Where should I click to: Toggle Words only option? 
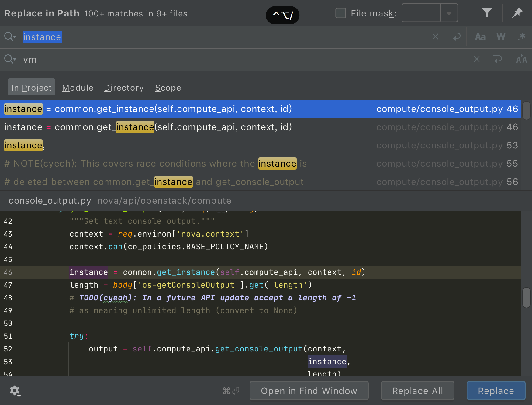[501, 37]
